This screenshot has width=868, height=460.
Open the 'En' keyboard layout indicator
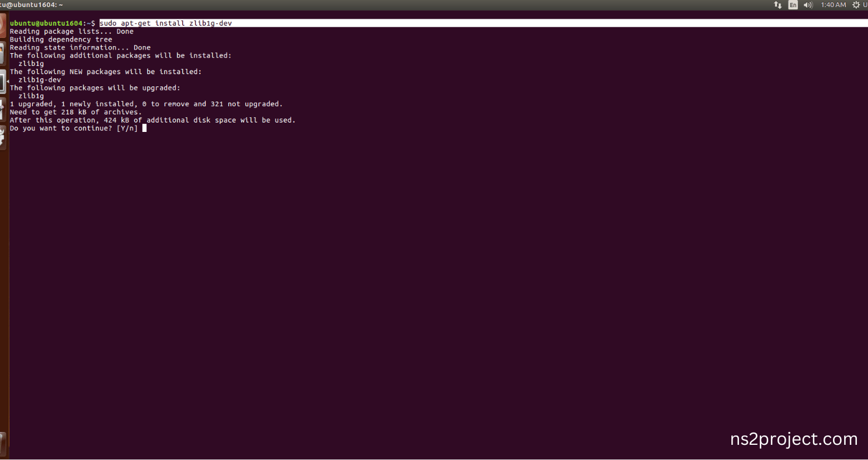793,5
